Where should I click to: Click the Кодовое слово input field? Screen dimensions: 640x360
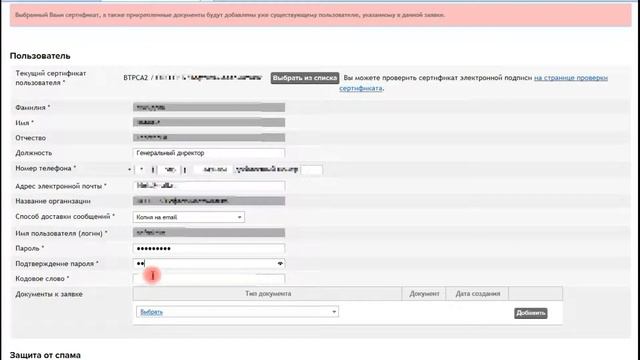(209, 279)
